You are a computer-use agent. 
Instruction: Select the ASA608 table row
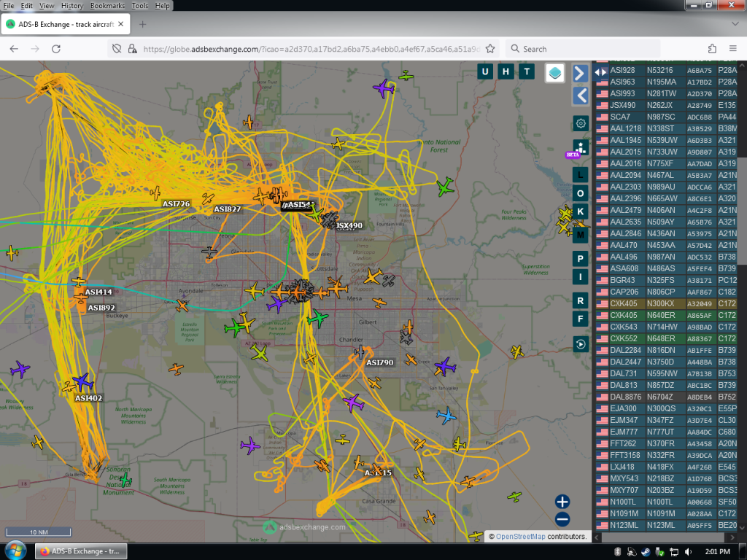[x=666, y=268]
